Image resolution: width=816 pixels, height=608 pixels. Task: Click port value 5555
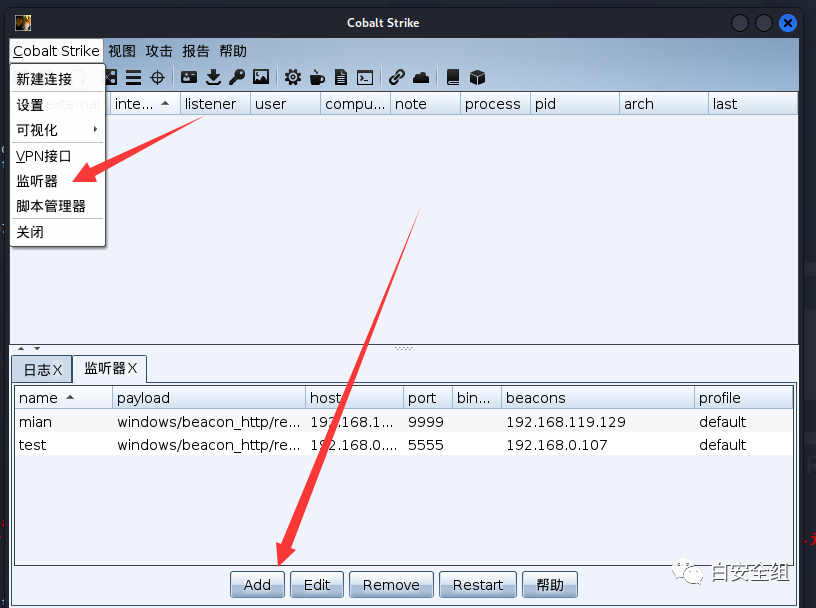pyautogui.click(x=426, y=445)
